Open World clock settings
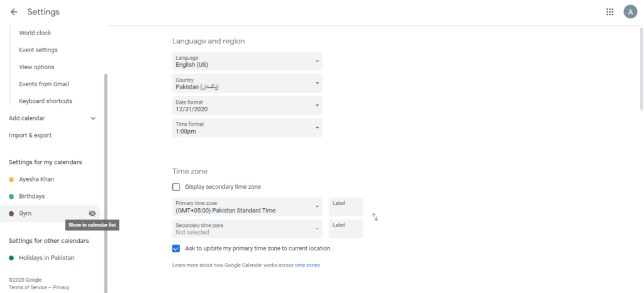 click(35, 33)
